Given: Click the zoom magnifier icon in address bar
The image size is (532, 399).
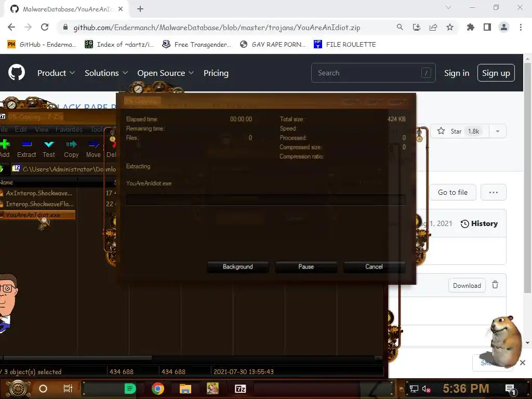Looking at the screenshot, I should [400, 27].
